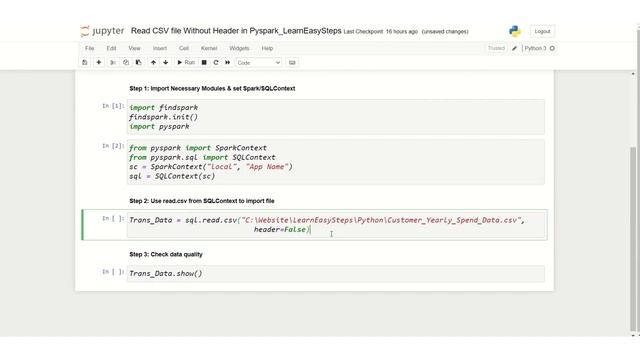Screen dimensions: 640x360
Task: Select the Step 3 Check data quality heading
Action: (x=166, y=254)
